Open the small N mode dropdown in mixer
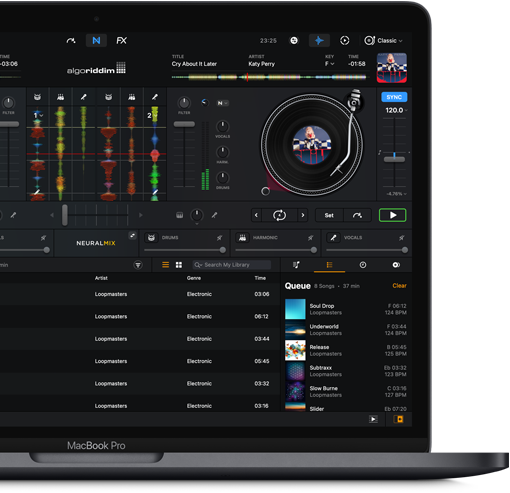 click(222, 103)
